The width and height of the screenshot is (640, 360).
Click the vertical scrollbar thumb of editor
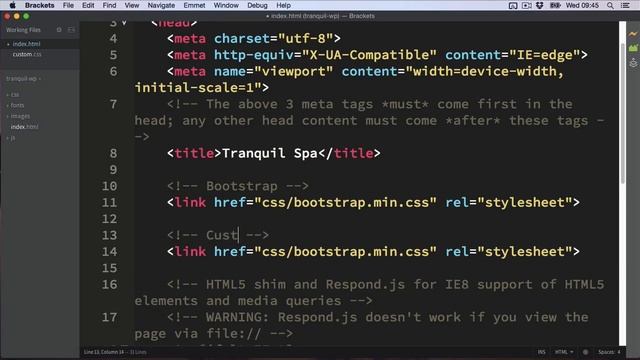click(622, 112)
